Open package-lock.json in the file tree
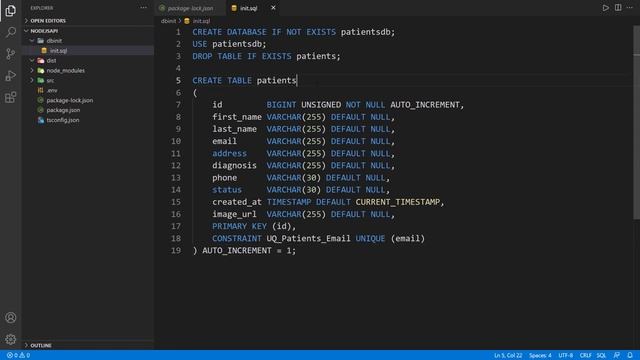The height and width of the screenshot is (360, 640). [x=69, y=100]
